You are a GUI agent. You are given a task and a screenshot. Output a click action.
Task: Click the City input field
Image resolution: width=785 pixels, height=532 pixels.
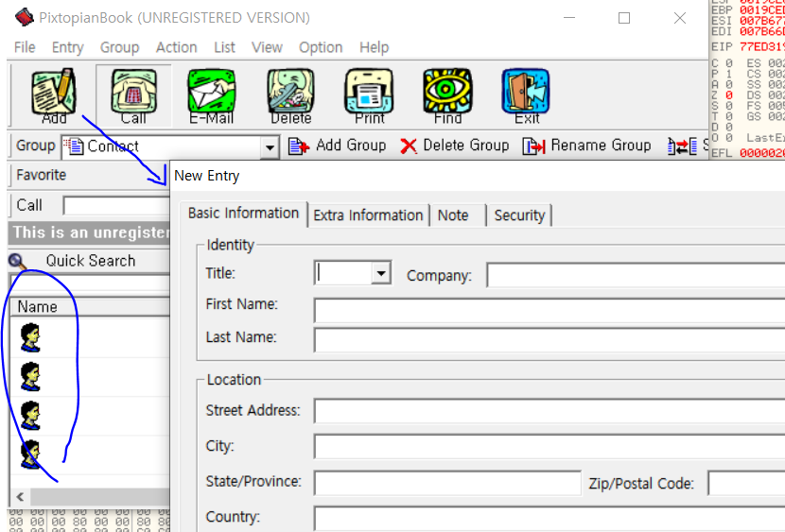click(x=549, y=447)
